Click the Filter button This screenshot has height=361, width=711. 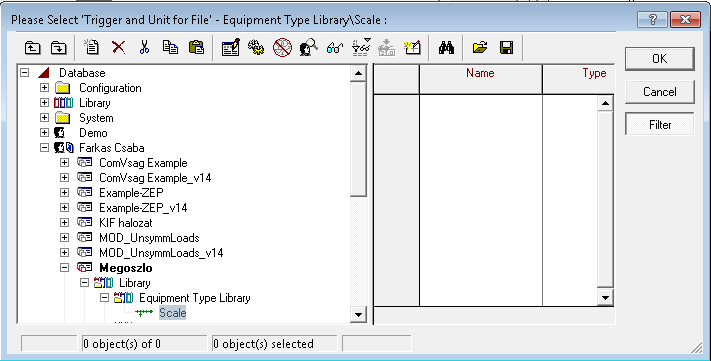click(x=660, y=125)
